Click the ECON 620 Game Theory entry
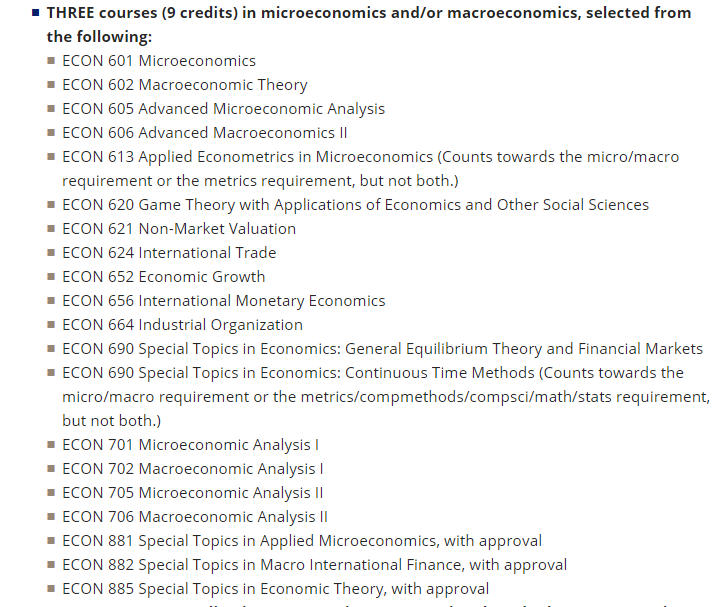723x607 pixels. click(x=355, y=205)
